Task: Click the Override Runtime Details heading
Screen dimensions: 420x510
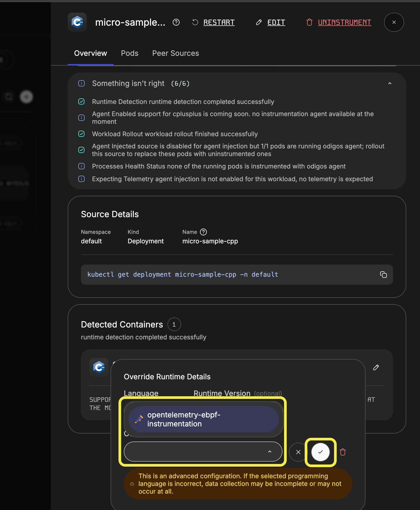Action: [167, 377]
